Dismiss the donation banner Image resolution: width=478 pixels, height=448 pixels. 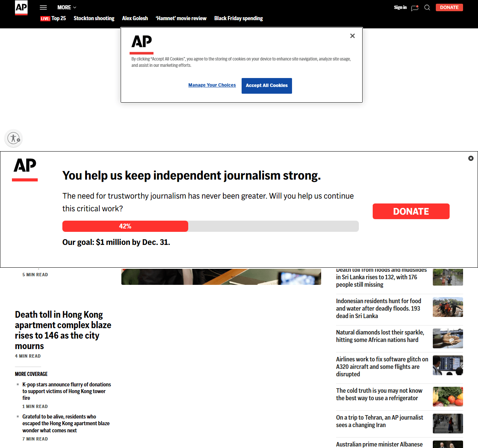tap(471, 158)
